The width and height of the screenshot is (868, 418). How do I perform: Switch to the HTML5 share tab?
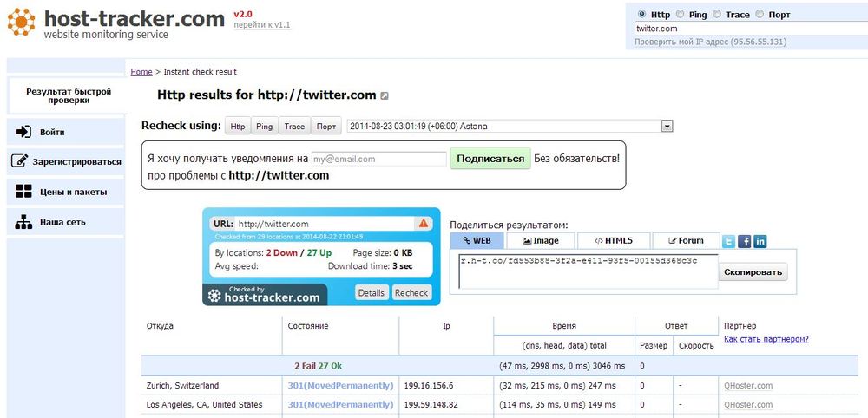pos(614,241)
